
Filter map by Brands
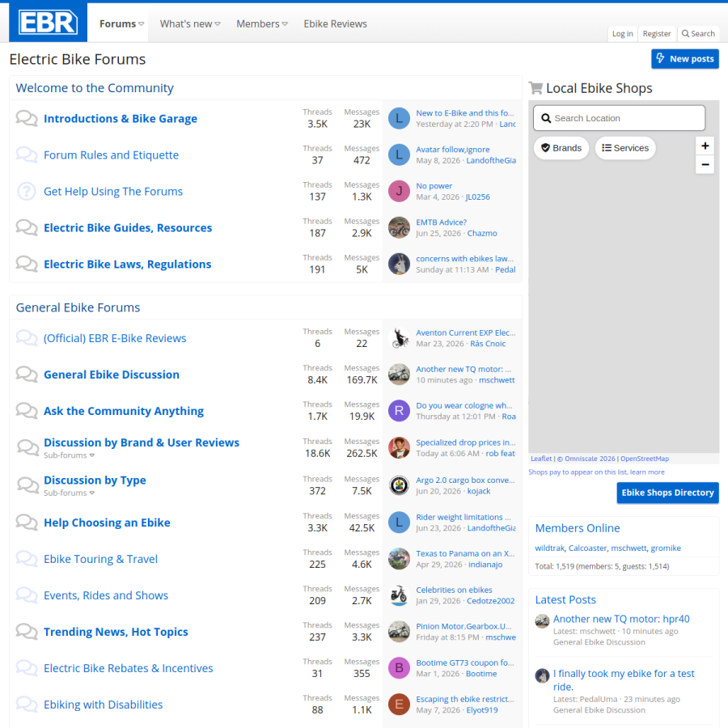click(x=561, y=148)
